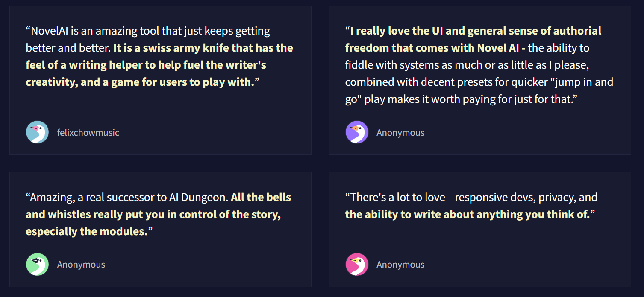Click the pink bird avatar icon
Viewport: 644px width, 297px height.
[357, 265]
